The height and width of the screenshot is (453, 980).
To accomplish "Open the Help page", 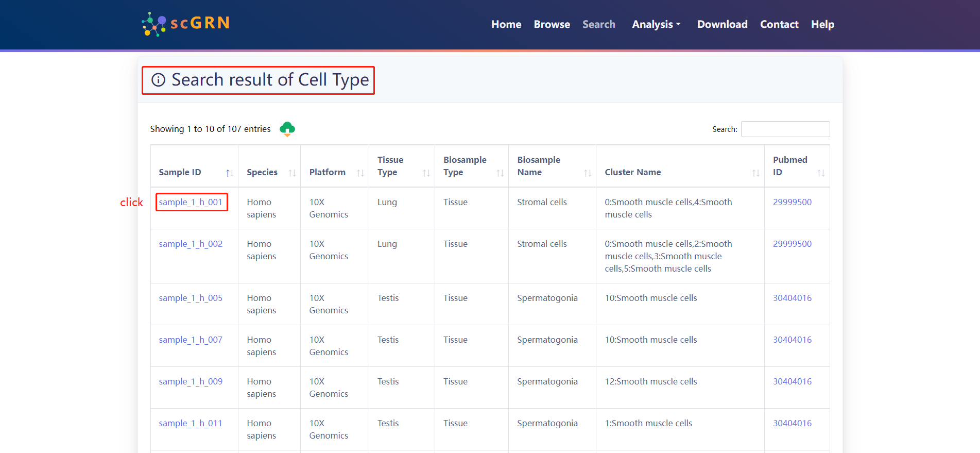I will coord(822,24).
